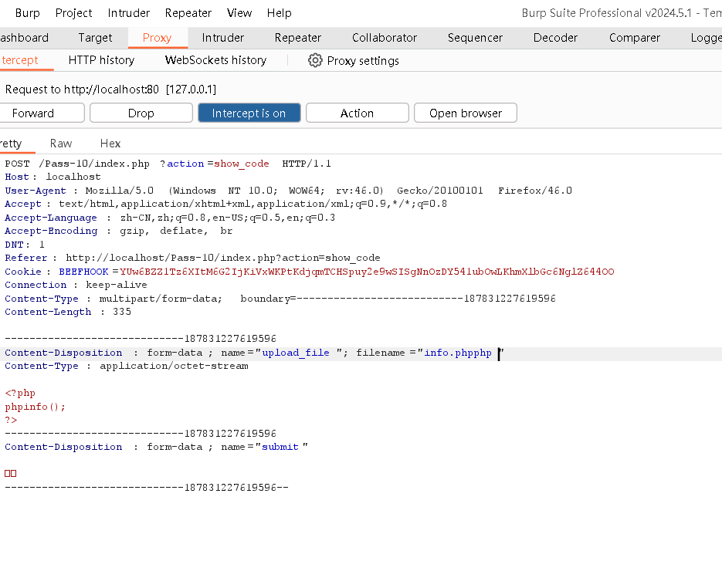This screenshot has width=722, height=588.
Task: Click the User-Agent header name
Action: 36,191
